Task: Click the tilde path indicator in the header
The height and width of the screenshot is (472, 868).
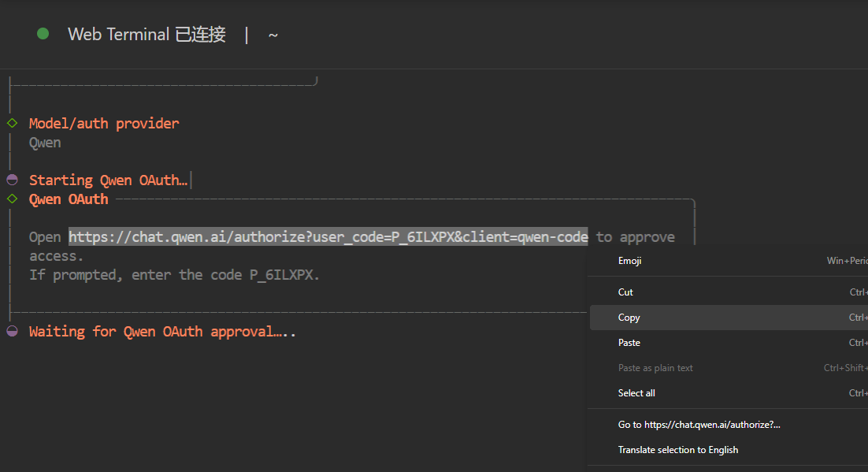Action: [273, 35]
